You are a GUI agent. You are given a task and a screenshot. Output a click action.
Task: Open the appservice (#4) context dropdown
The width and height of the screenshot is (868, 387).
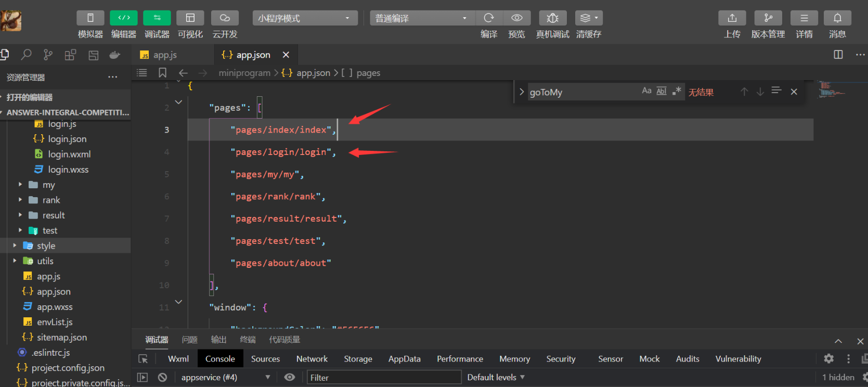point(225,377)
